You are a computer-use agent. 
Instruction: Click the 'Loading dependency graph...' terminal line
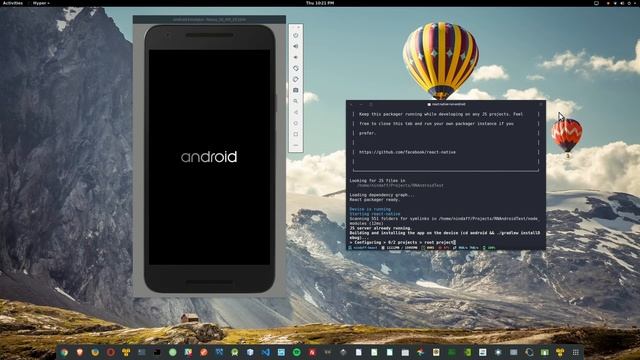pyautogui.click(x=382, y=195)
